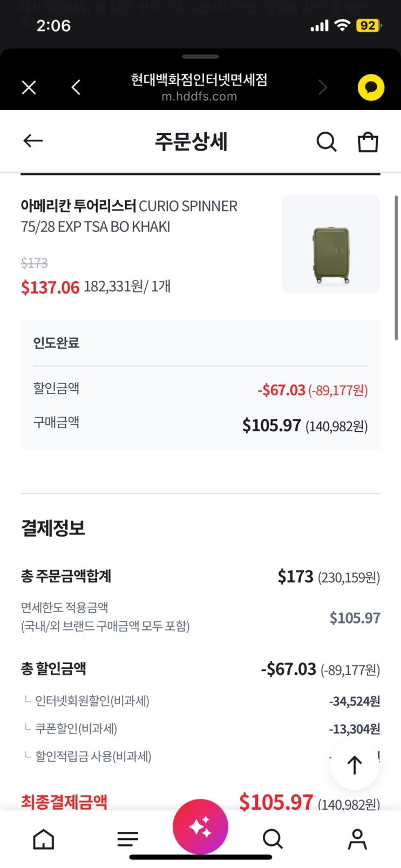This screenshot has width=401, height=868.
Task: Go to Home in the bottom navigation
Action: tap(44, 839)
